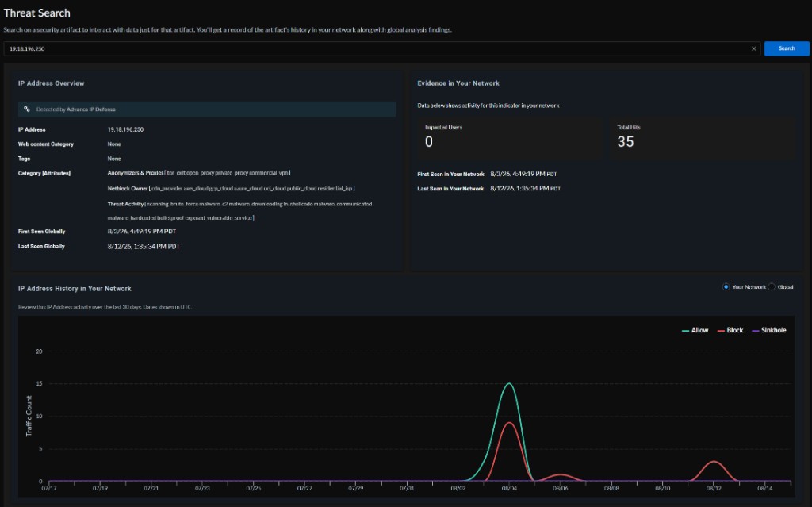812x507 pixels.
Task: Click the Detected by Advance IP Defense banner
Action: (207, 109)
